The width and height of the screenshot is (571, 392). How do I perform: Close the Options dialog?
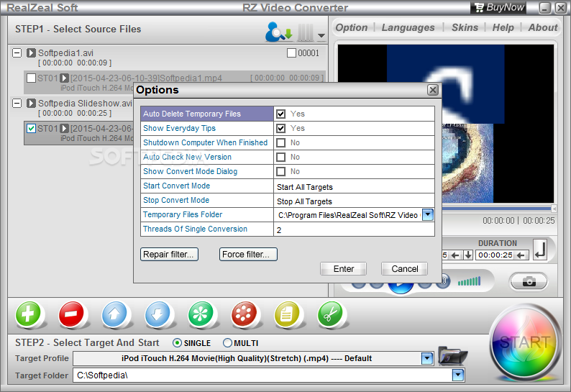tap(433, 90)
